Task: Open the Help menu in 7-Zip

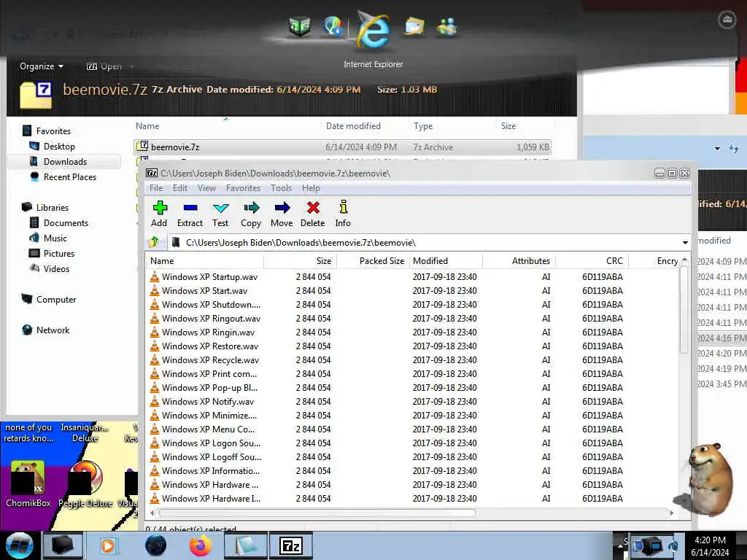Action: (x=311, y=188)
